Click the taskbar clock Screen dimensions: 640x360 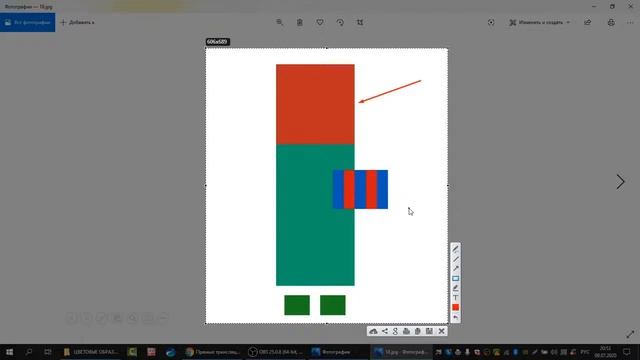605,352
